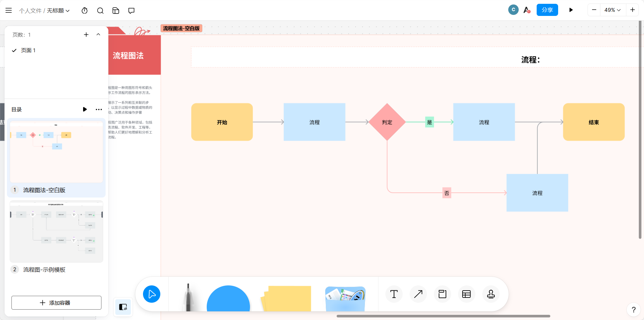Go to 个人文件 breadcrumb
644x320 pixels.
click(x=30, y=11)
